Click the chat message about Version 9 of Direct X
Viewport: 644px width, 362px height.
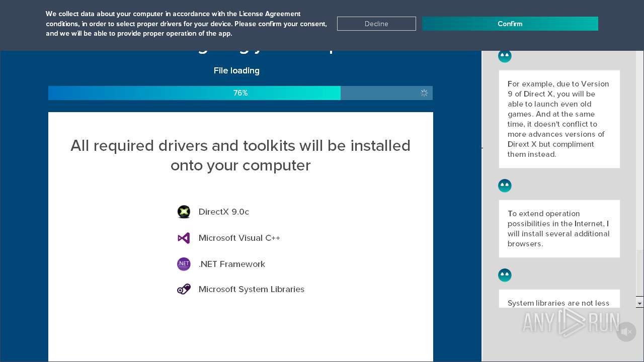click(x=559, y=119)
